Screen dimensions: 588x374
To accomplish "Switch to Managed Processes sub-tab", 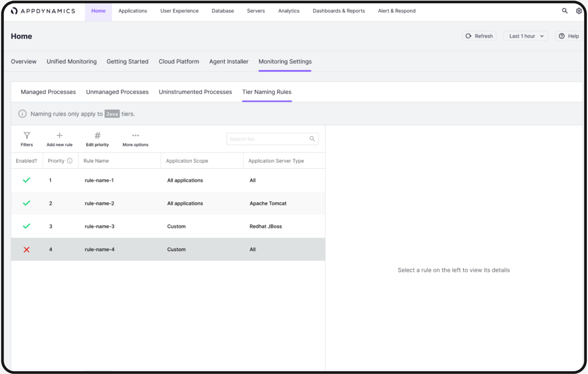I will click(x=48, y=92).
